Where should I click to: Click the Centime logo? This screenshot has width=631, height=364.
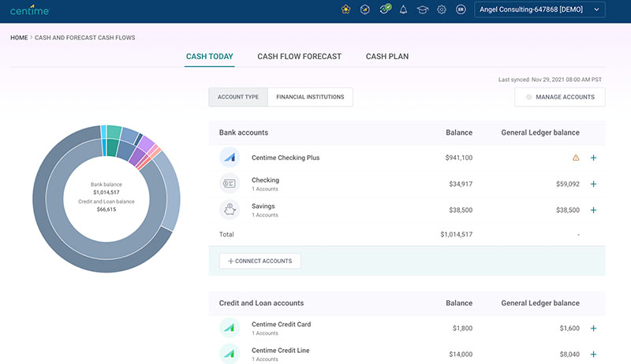pos(29,10)
